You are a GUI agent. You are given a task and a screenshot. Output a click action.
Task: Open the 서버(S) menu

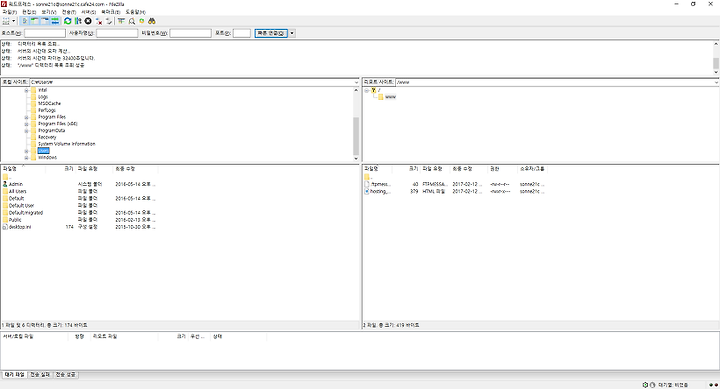click(89, 12)
